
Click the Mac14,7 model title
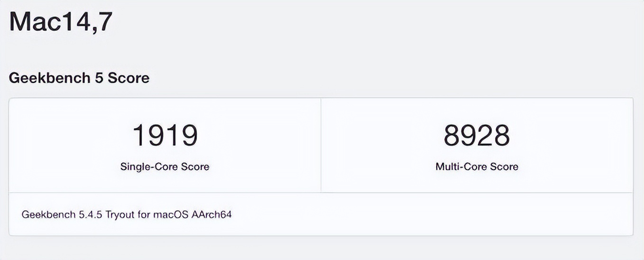click(x=61, y=23)
